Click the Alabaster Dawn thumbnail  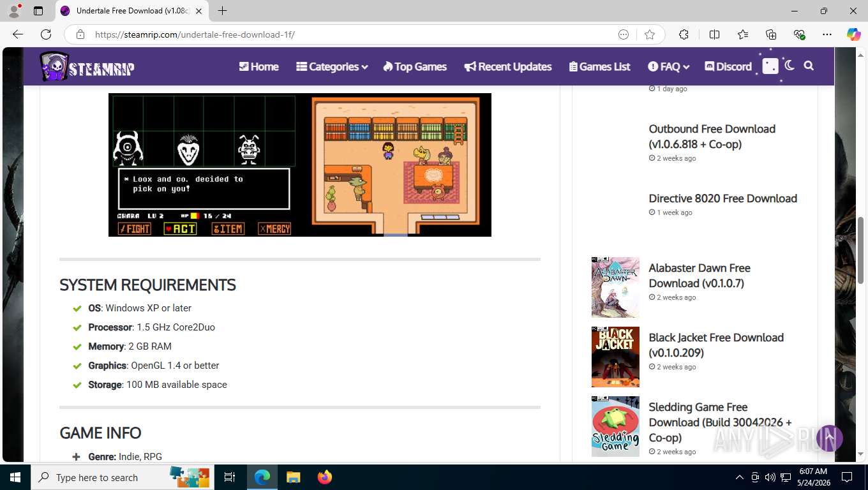[615, 287]
